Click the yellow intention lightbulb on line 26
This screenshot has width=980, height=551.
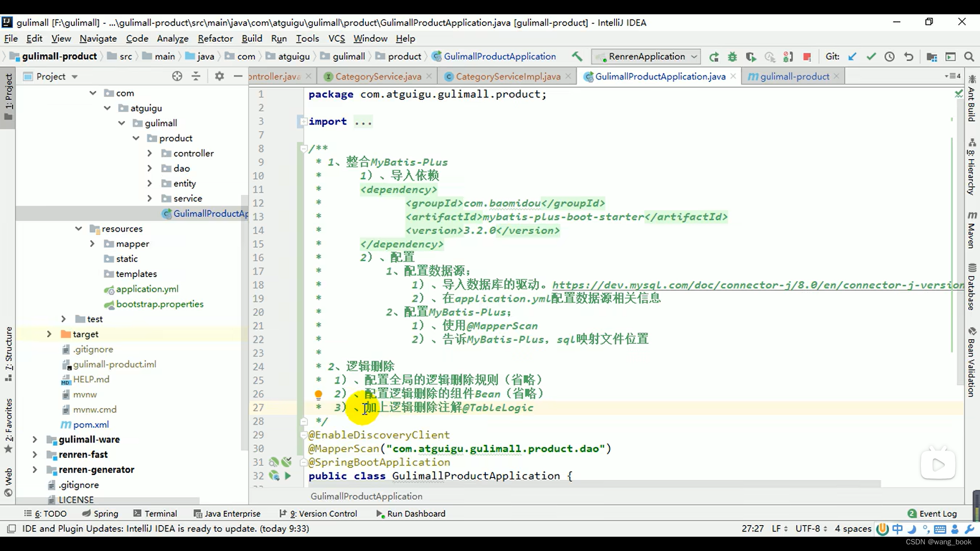tap(318, 394)
